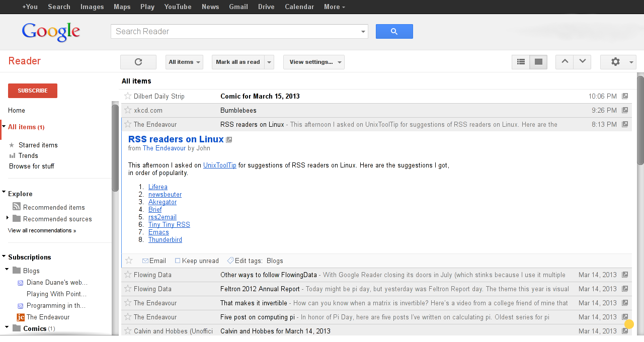The width and height of the screenshot is (644, 342).
Task: Open Trends via bar chart icon
Action: coord(12,156)
